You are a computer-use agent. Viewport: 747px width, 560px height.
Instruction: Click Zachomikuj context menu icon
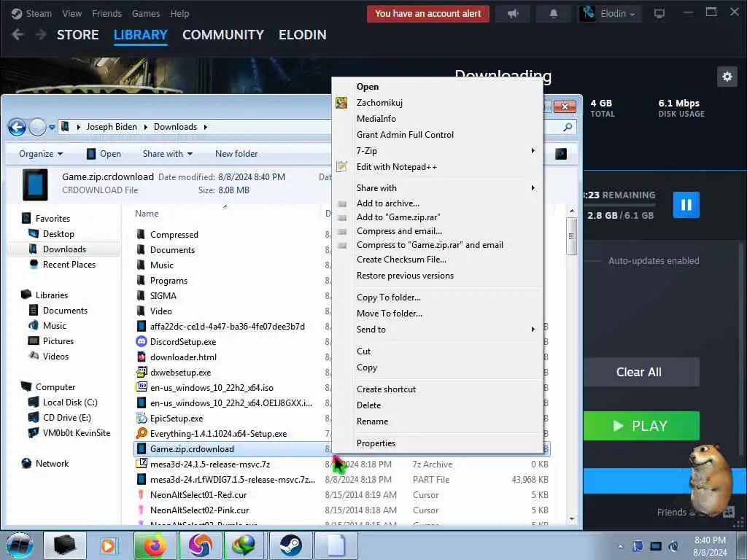click(x=341, y=102)
